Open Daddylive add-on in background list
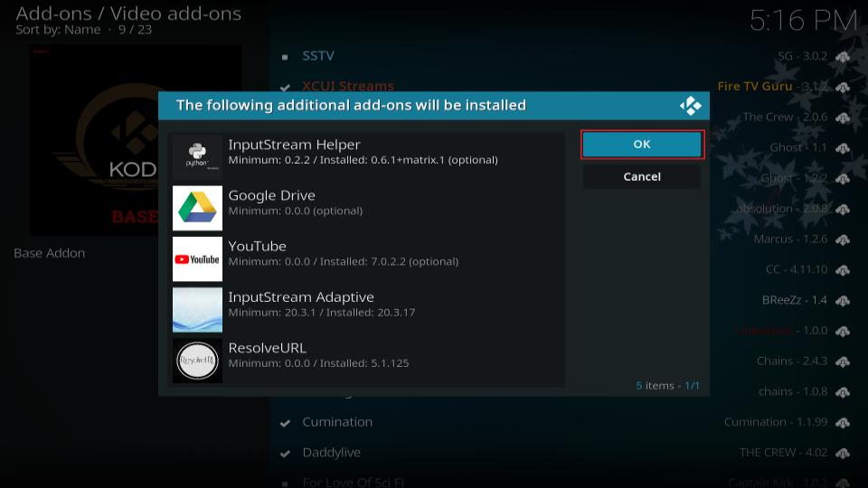Image resolution: width=868 pixels, height=488 pixels. [x=331, y=453]
